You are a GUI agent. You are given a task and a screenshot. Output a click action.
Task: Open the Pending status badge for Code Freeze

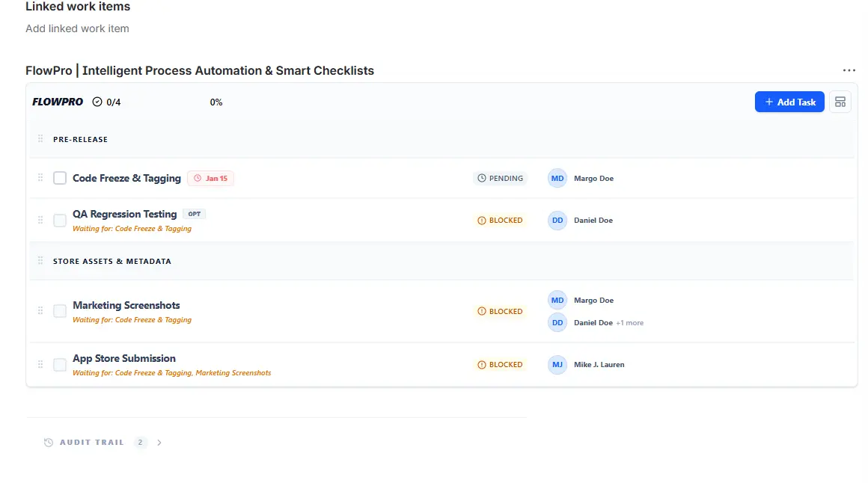coord(500,179)
